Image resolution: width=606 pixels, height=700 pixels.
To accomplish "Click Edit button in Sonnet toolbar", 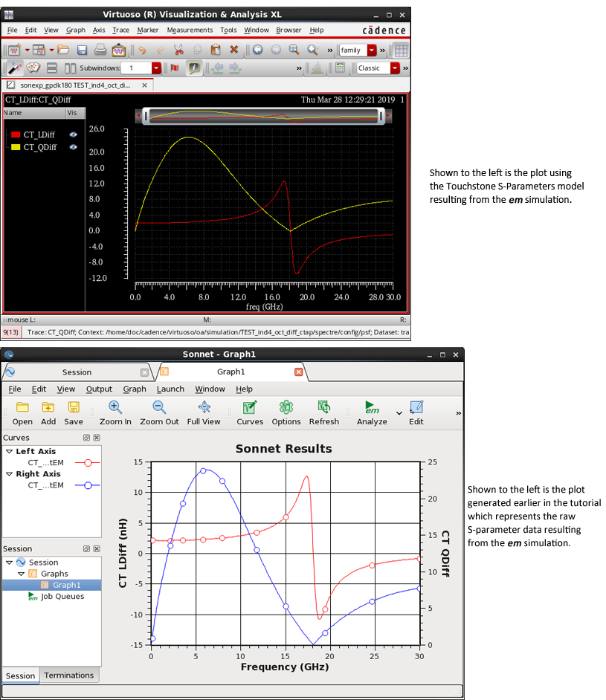I will tap(416, 413).
